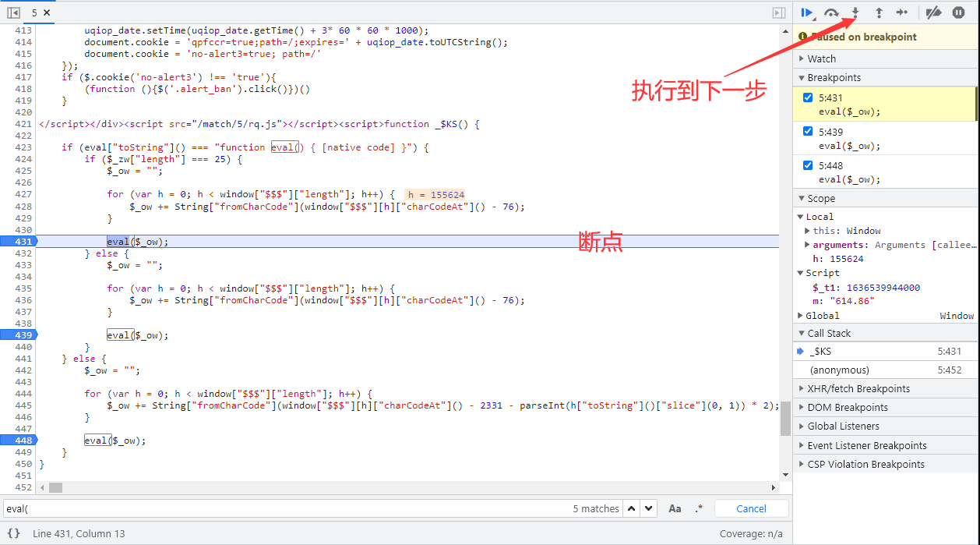980x545 pixels.
Task: Pretty print the source code
Action: click(x=13, y=533)
